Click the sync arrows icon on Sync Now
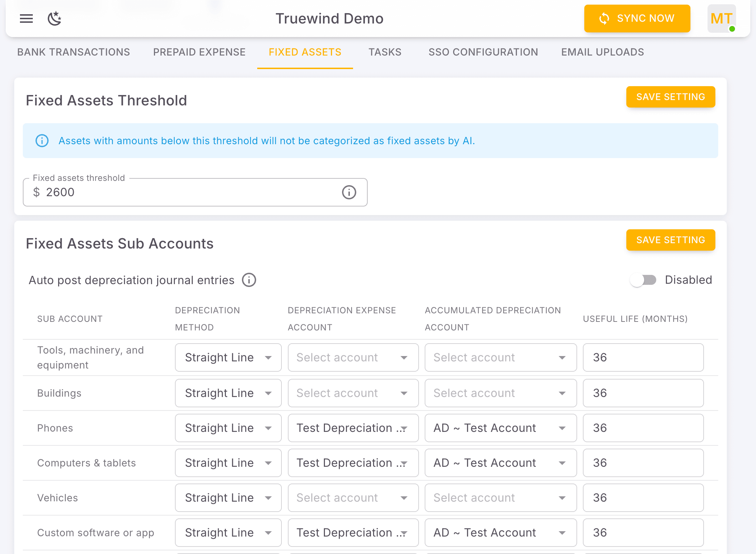 [604, 19]
